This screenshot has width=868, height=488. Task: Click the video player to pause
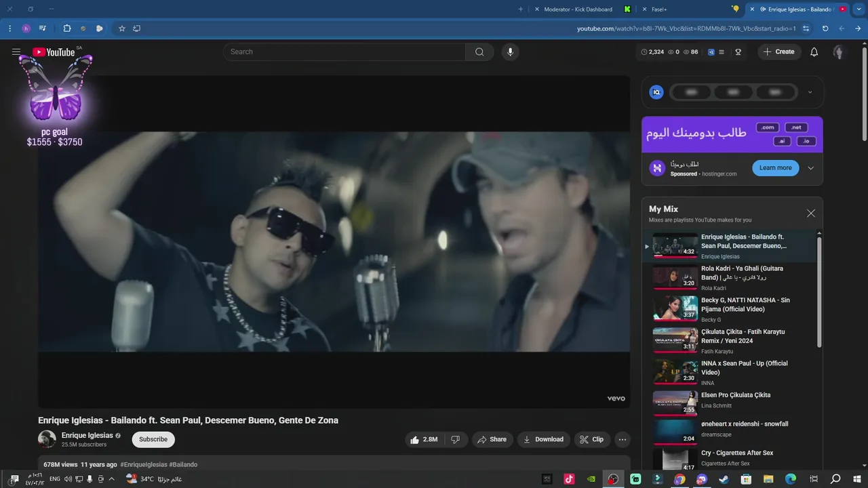point(334,241)
